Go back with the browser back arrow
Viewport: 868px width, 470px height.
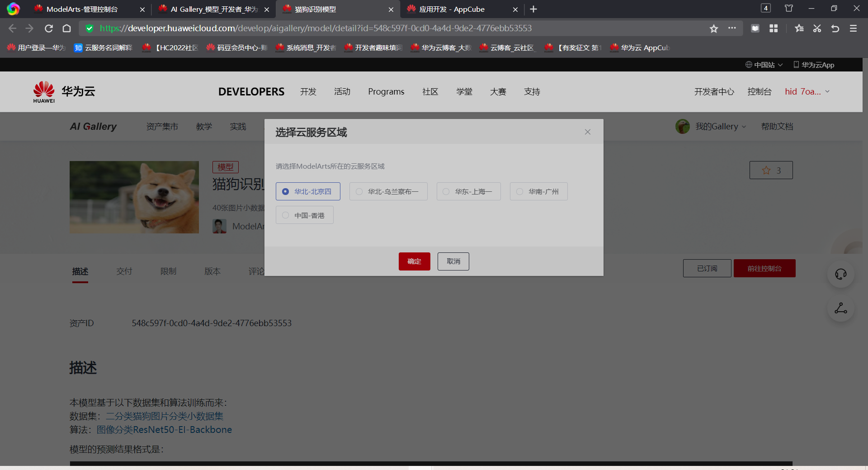click(12, 28)
